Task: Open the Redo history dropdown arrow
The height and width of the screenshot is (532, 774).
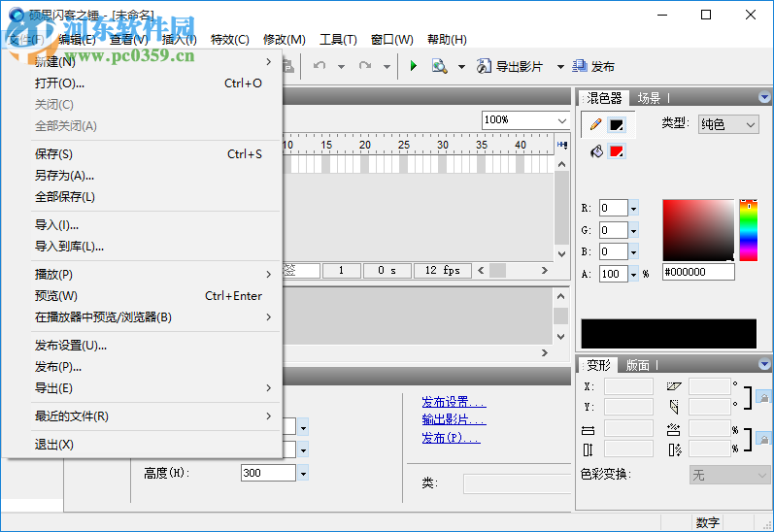Action: pyautogui.click(x=387, y=66)
